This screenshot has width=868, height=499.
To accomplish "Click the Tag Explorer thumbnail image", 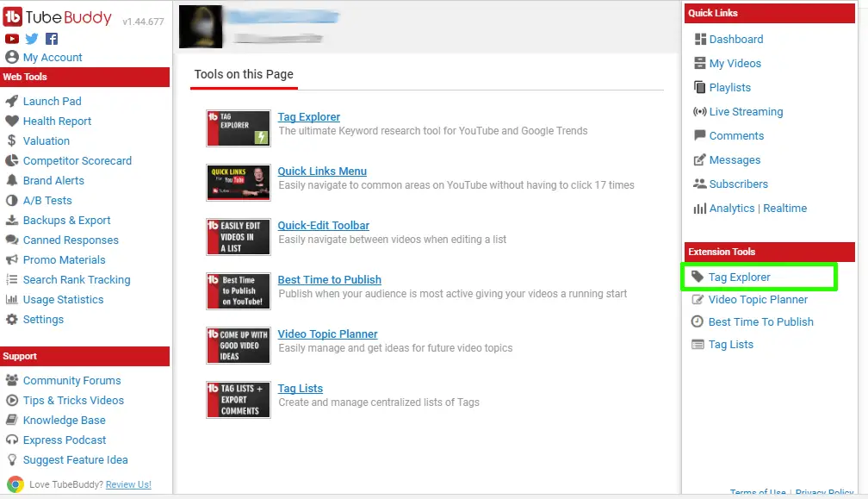I will tap(239, 128).
